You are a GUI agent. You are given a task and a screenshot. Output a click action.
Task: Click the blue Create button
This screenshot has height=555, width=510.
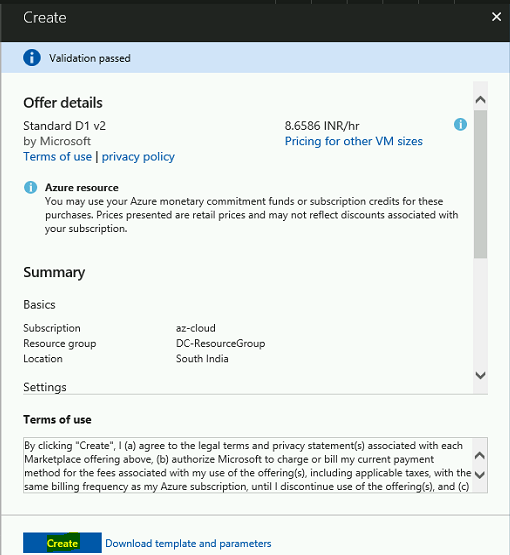pos(62,543)
